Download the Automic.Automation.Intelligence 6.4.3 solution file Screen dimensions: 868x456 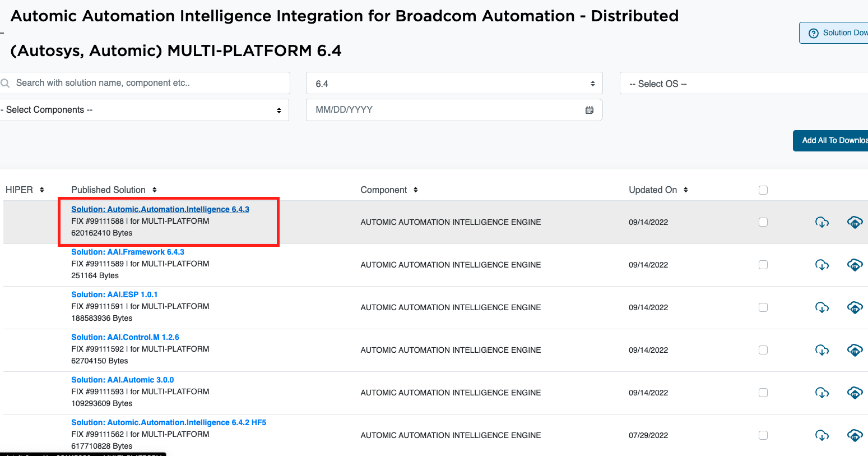(822, 222)
